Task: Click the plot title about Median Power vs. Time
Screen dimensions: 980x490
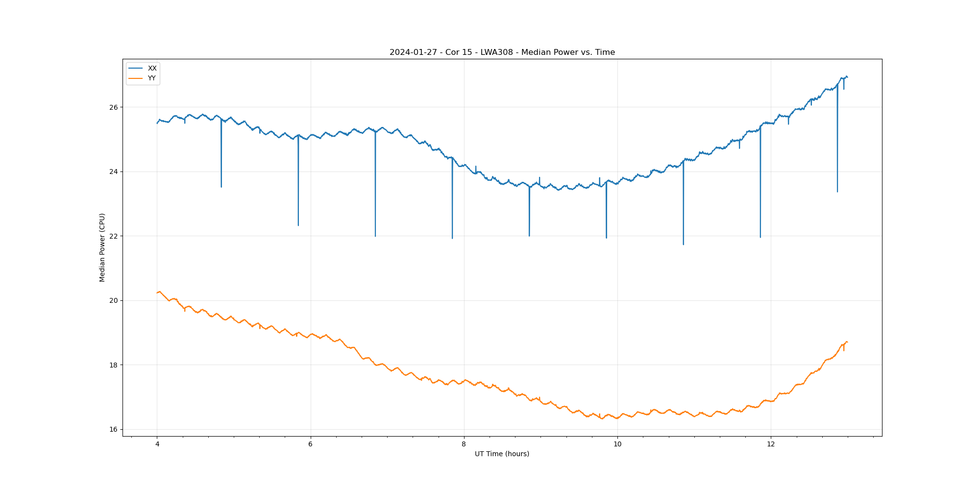Action: 502,52
